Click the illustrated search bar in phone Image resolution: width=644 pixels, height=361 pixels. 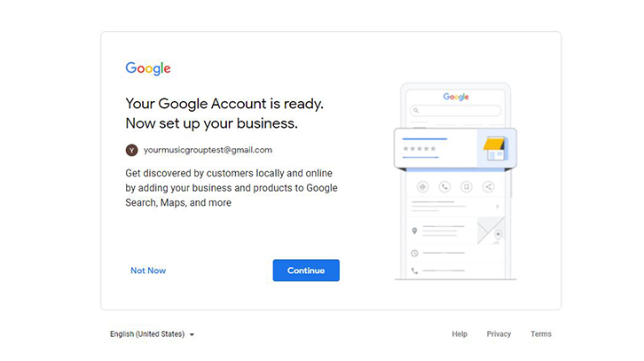tap(455, 111)
